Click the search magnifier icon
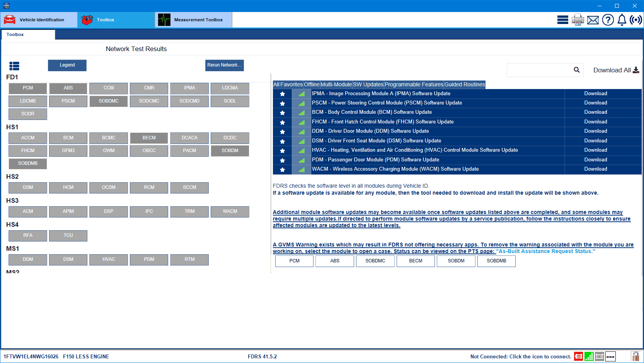This screenshot has width=644, height=363. (576, 70)
